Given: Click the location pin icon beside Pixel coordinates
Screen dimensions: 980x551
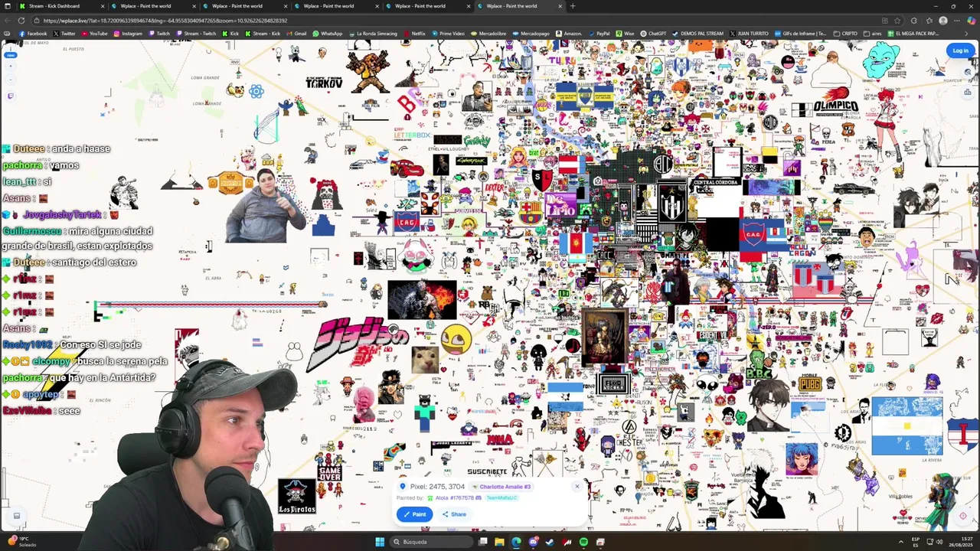Looking at the screenshot, I should (403, 487).
